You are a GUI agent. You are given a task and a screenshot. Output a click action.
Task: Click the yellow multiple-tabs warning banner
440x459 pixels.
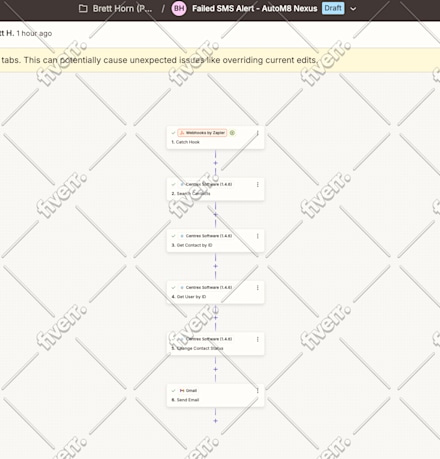[x=220, y=60]
